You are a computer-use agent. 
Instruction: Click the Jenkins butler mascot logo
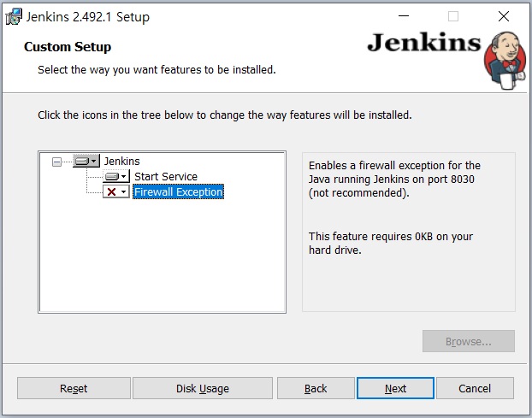tap(505, 61)
